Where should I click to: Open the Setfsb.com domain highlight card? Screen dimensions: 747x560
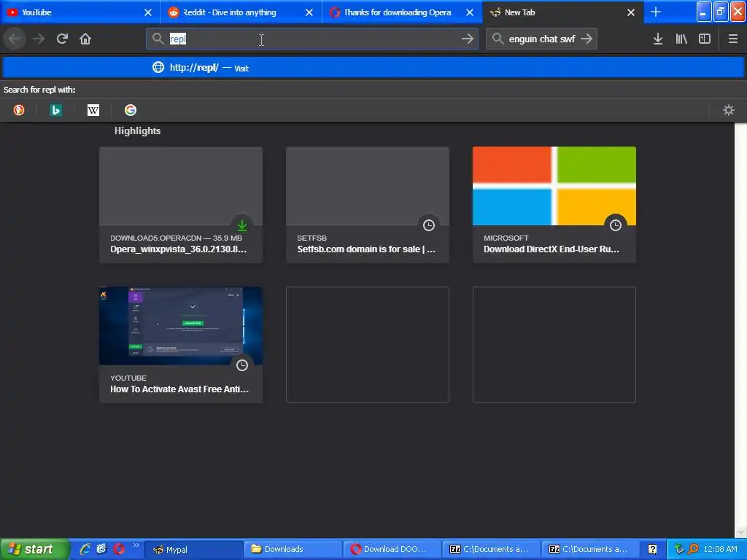click(368, 204)
